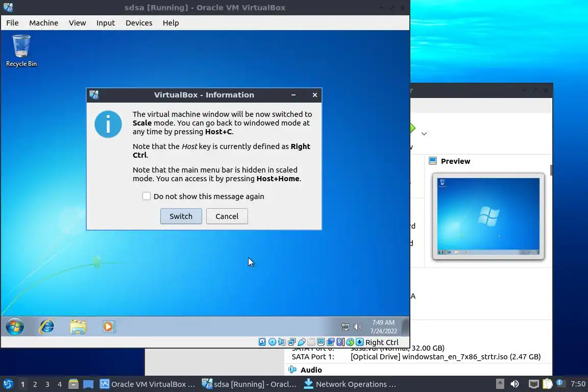Click the windowstan_en_7x86_strtr.iso optical drive entry
588x392 pixels.
(446, 357)
